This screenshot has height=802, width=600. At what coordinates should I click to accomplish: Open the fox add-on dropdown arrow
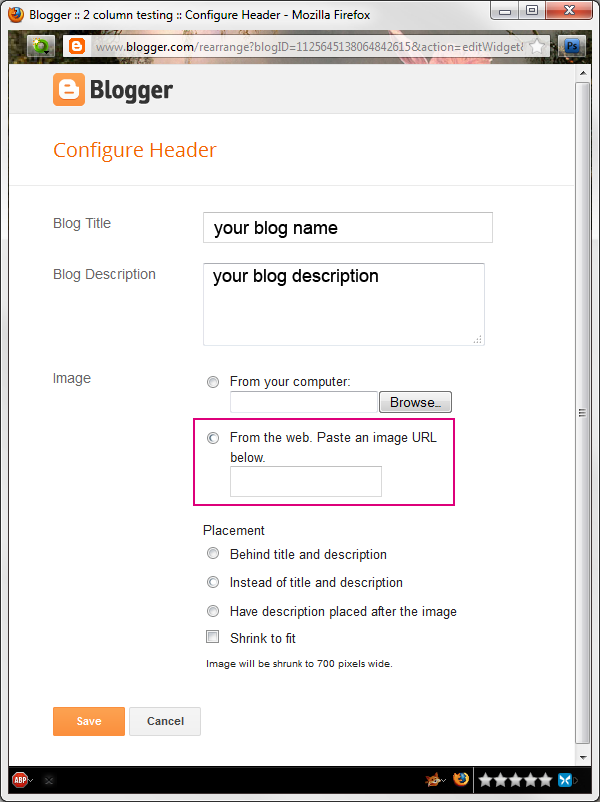point(443,781)
